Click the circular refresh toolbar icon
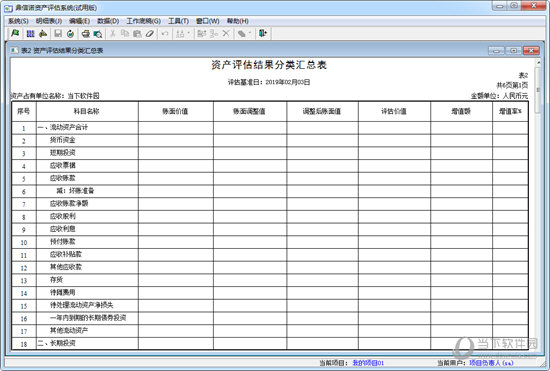Viewport: 550px width, 371px height. pos(70,34)
